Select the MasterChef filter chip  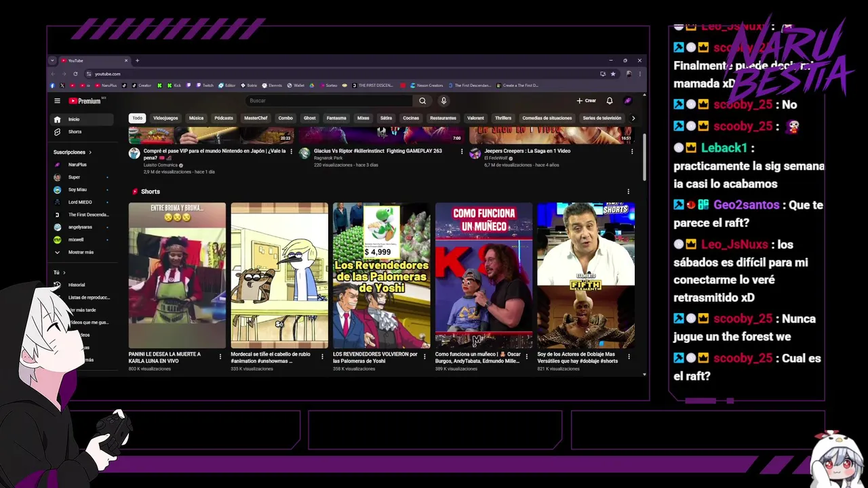pos(256,118)
